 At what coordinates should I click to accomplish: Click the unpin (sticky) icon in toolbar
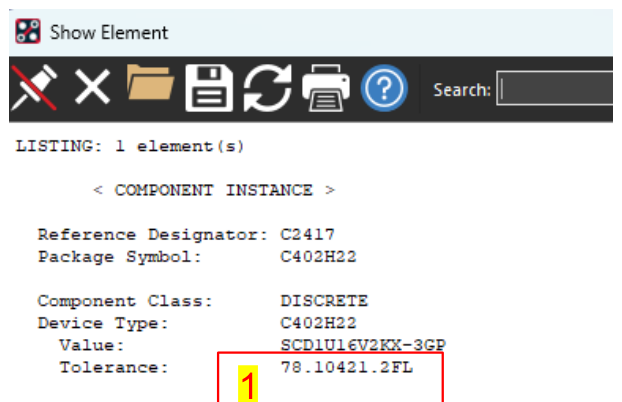coord(34,88)
